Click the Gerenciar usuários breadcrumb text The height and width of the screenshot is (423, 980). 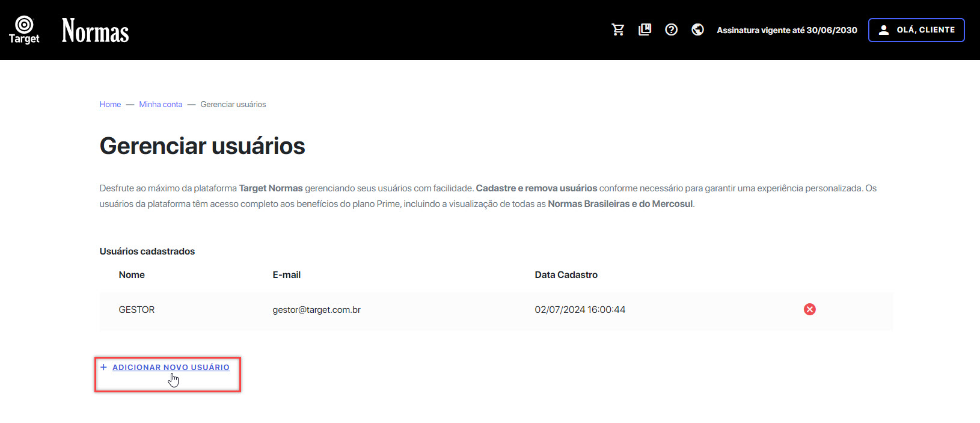pyautogui.click(x=233, y=104)
